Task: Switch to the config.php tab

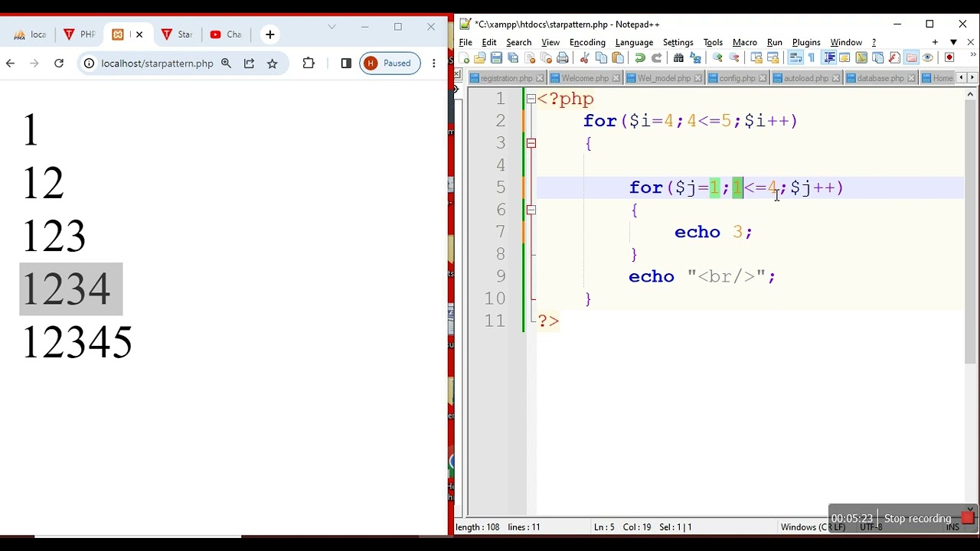Action: pos(737,78)
